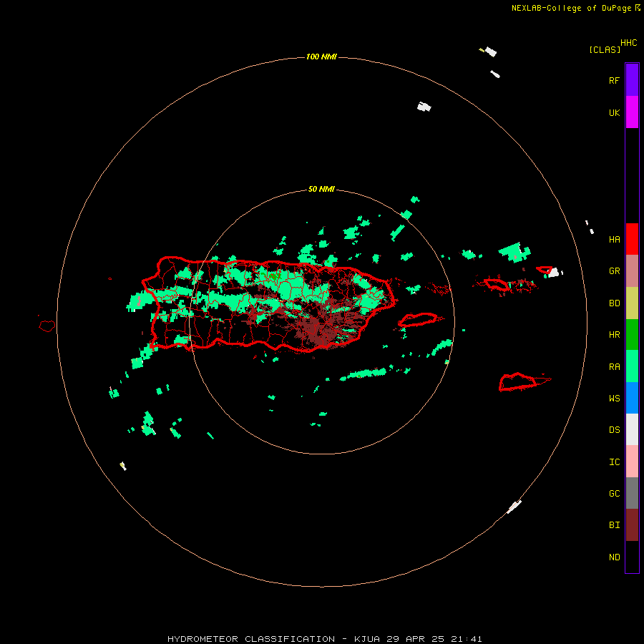Click the BD legend label
The image size is (644, 644).
tap(614, 303)
